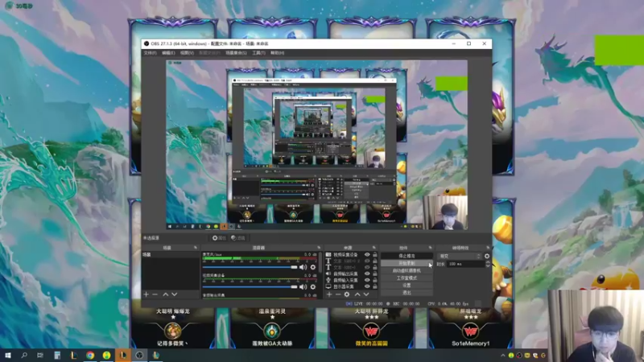Lock the 音频输出采集 source

point(374,274)
